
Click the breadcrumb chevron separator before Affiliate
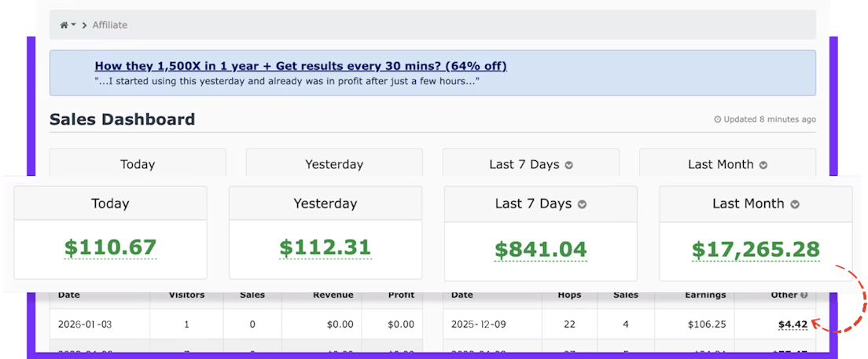click(x=84, y=25)
